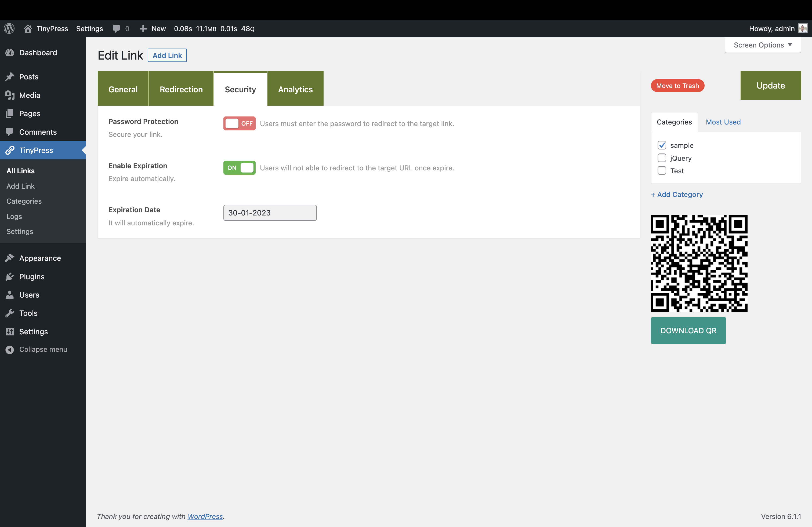Viewport: 812px width, 527px height.
Task: Open the Howdy, admin account menu
Action: (x=778, y=29)
